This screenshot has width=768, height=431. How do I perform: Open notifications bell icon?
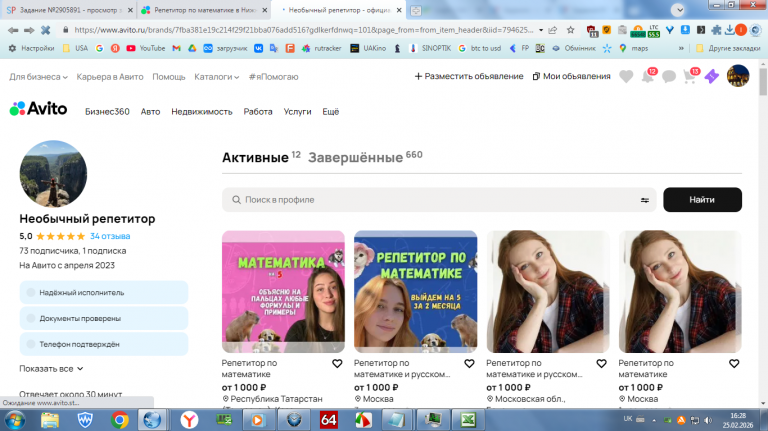[x=648, y=77]
